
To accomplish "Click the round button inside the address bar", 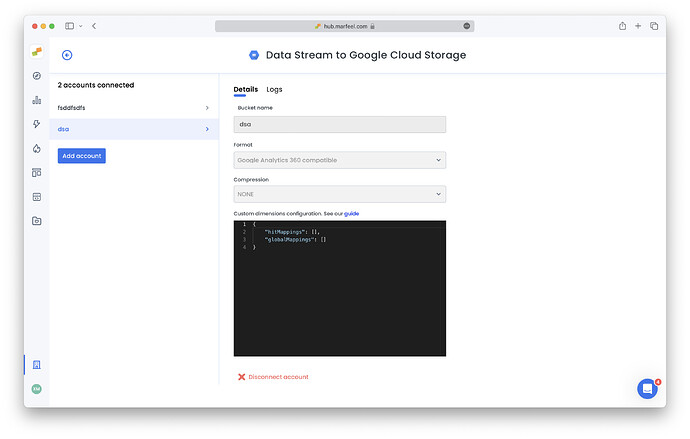I will click(466, 26).
